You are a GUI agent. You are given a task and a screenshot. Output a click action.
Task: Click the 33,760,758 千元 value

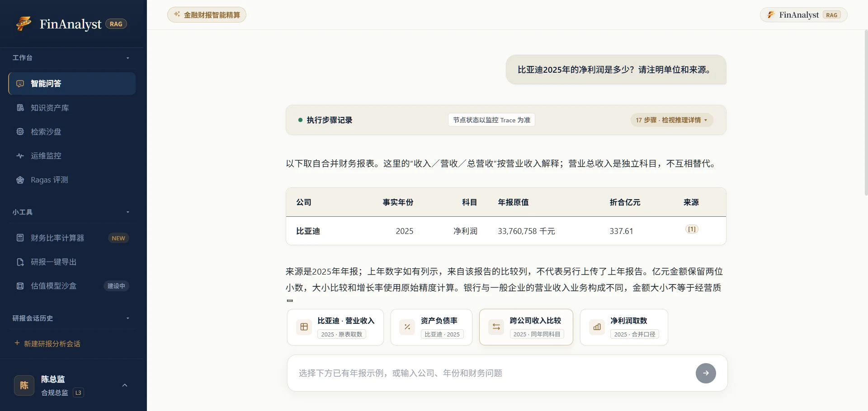tap(526, 231)
